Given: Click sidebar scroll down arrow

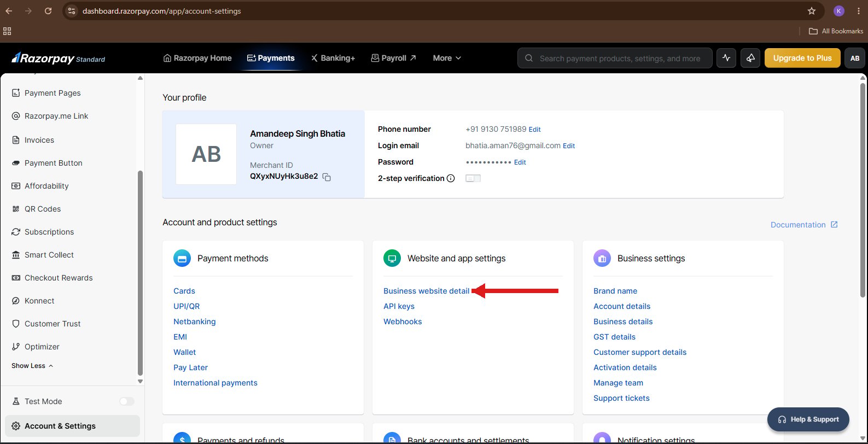Looking at the screenshot, I should click(x=140, y=381).
